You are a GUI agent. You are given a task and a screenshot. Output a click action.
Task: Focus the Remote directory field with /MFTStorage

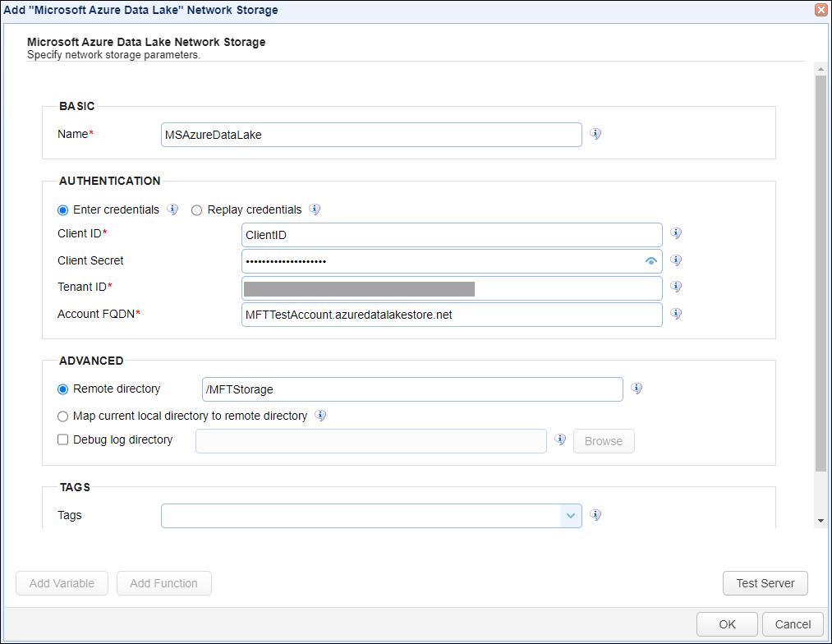413,389
